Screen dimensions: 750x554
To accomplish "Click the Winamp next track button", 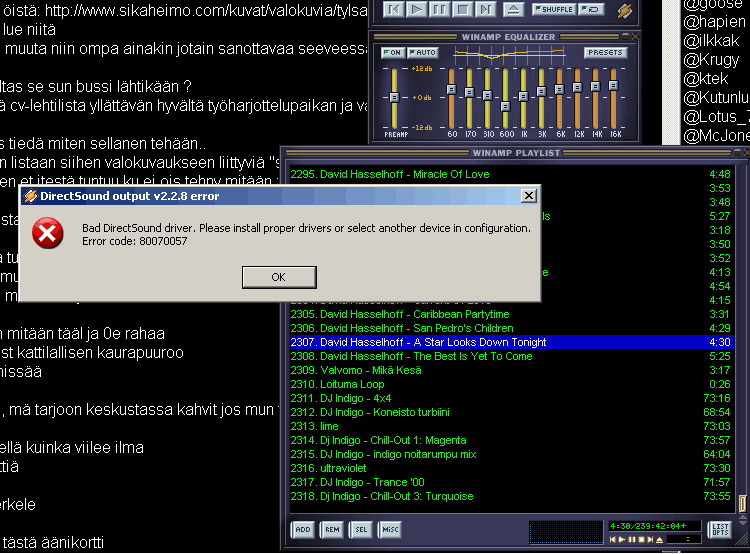I will (486, 9).
